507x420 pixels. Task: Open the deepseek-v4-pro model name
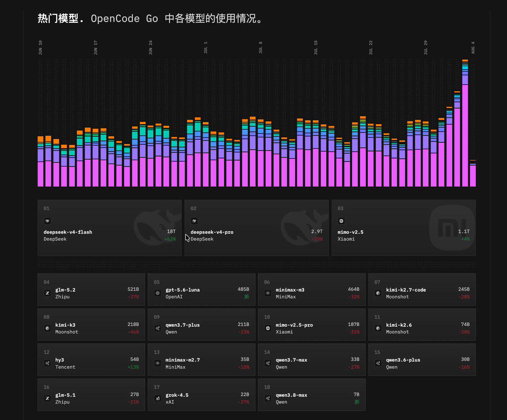[x=212, y=232]
